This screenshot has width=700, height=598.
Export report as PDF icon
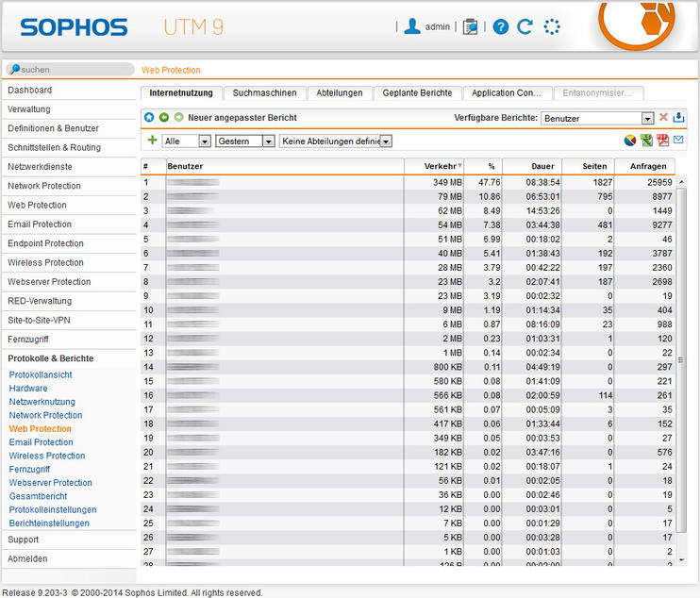663,141
